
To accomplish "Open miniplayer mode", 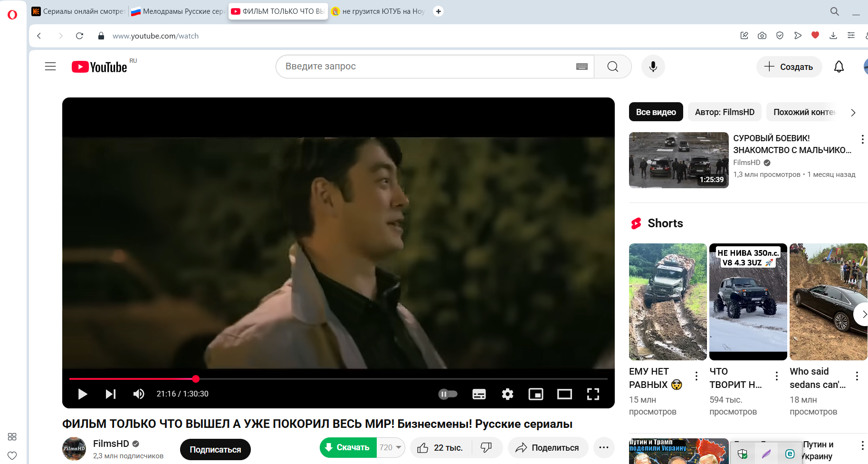I will click(x=536, y=394).
